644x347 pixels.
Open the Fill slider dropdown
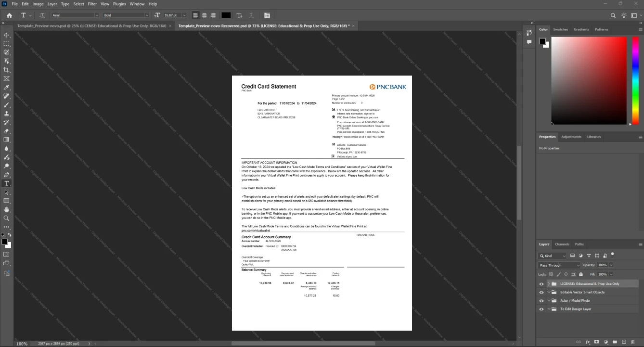[x=611, y=274]
